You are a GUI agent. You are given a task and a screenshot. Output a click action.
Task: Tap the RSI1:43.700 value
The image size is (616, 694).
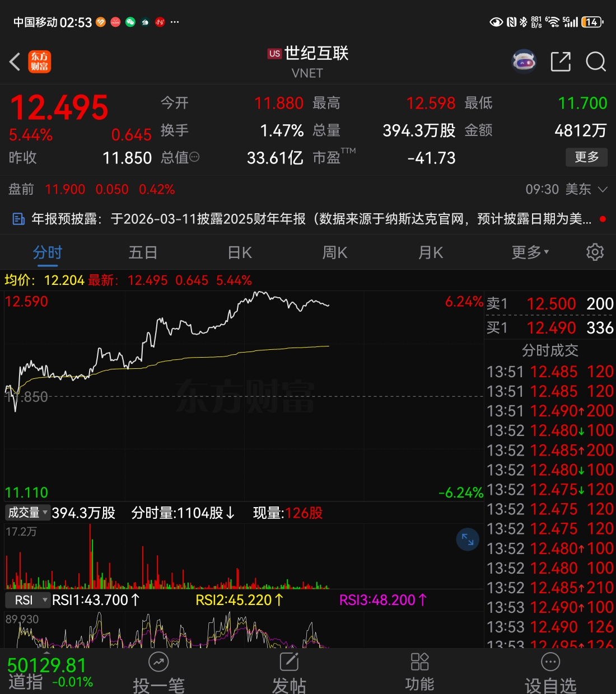point(96,601)
